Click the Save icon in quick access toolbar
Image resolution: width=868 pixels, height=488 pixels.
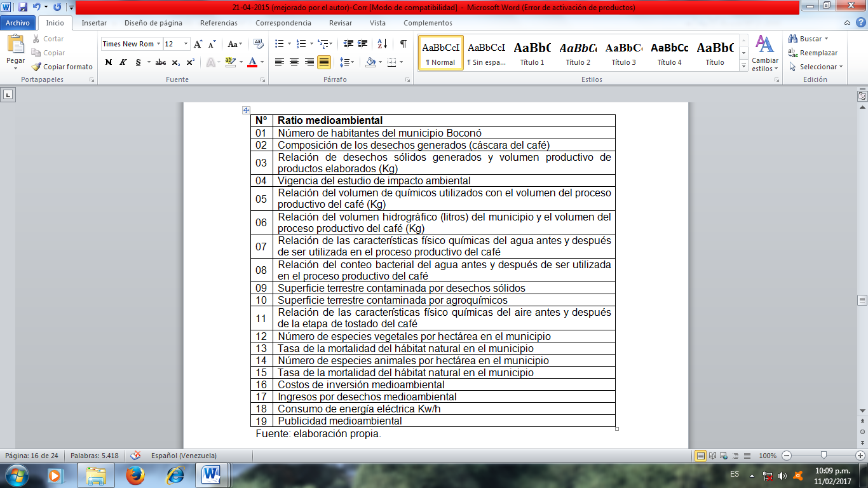point(23,8)
